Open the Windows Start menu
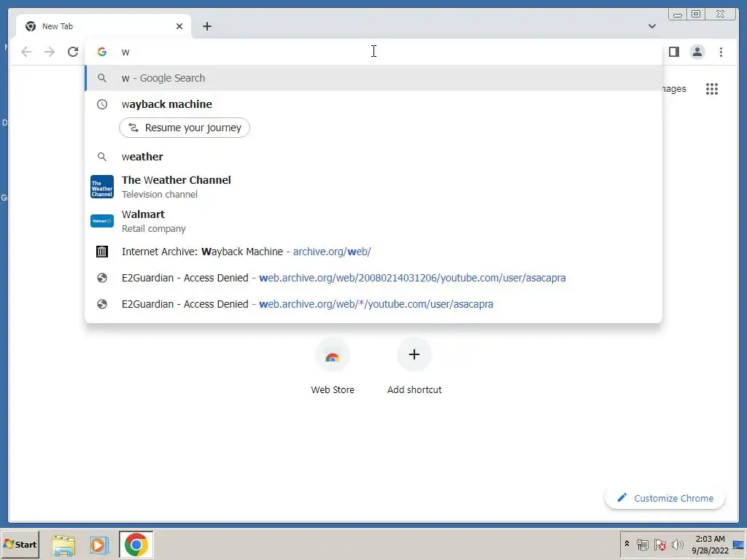 click(x=20, y=544)
